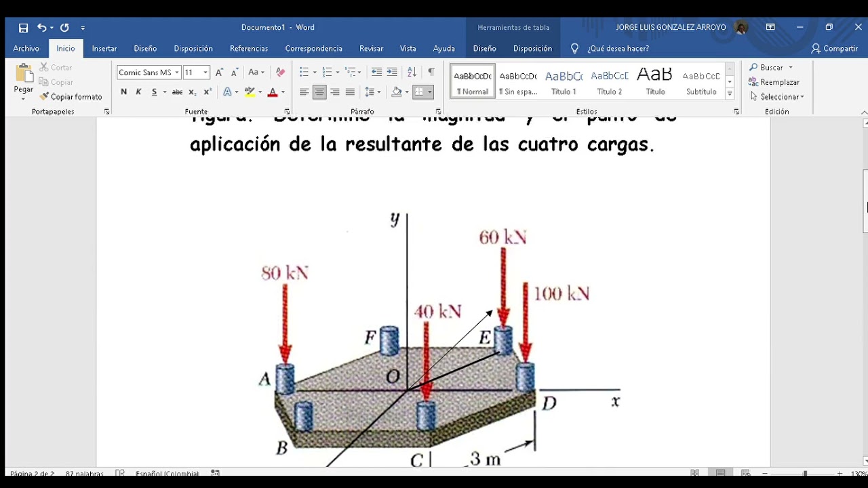Toggle show paragraph marks
868x488 pixels.
(431, 73)
